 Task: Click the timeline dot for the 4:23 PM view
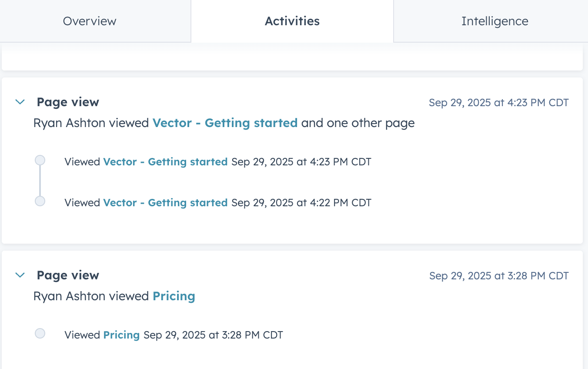tap(40, 160)
